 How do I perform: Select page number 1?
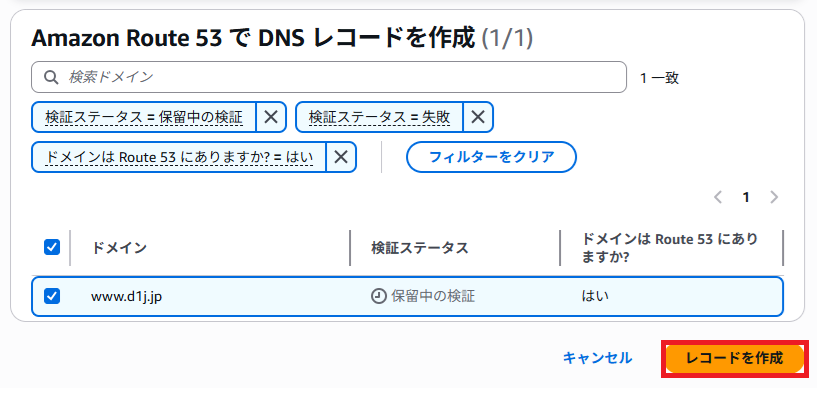click(745, 197)
